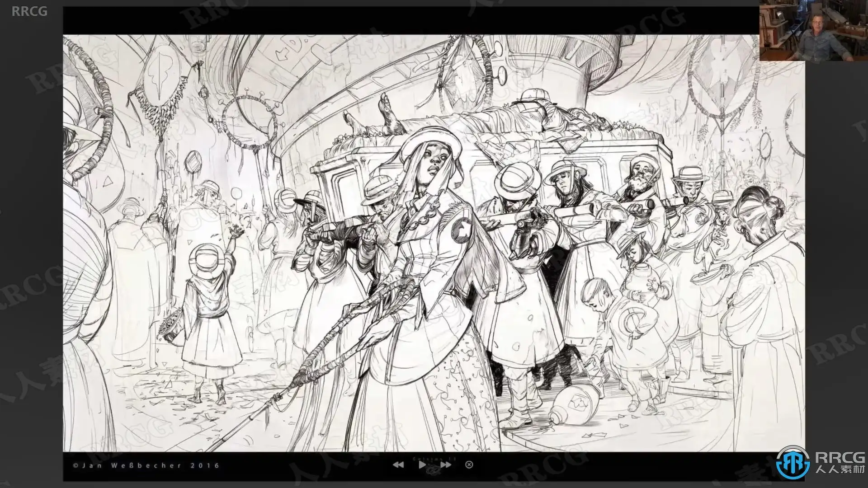Click the fast-forward double-arrow button

click(446, 465)
